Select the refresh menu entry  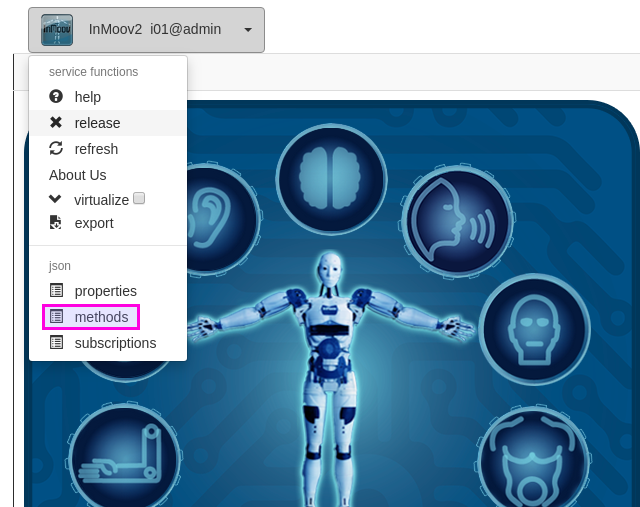click(96, 149)
